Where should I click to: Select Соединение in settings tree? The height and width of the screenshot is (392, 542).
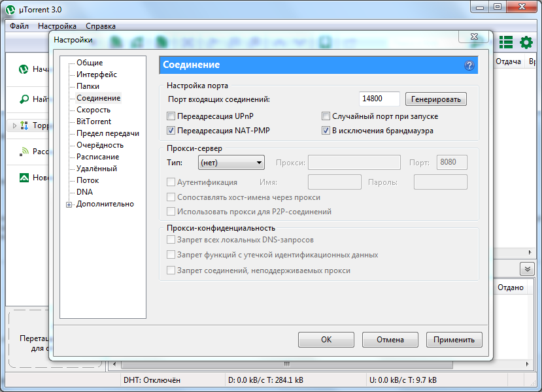tap(99, 98)
